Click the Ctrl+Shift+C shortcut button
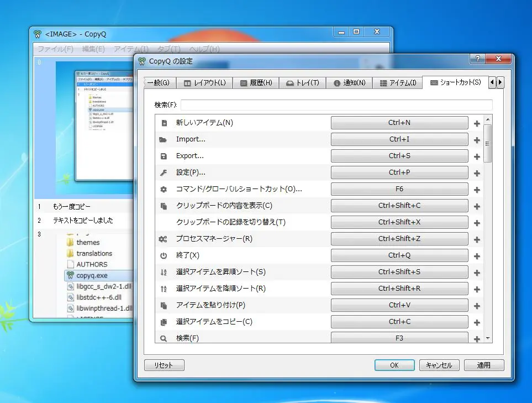The image size is (532, 403). 399,206
